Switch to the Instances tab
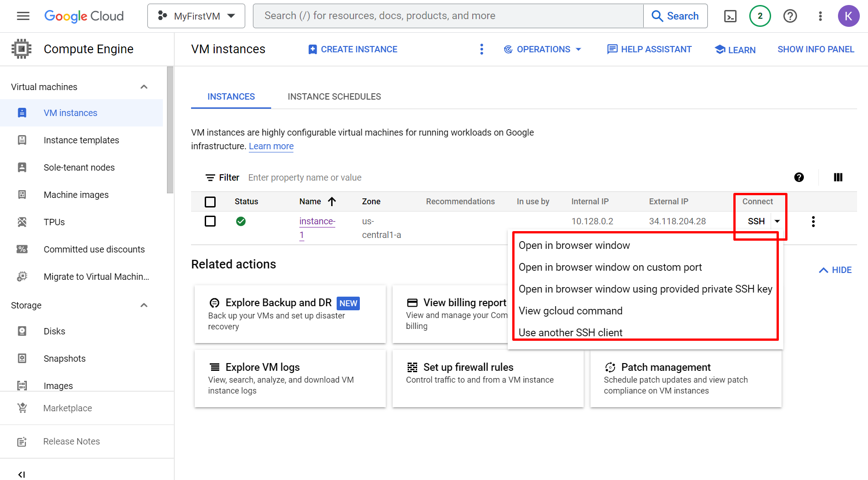 (231, 96)
